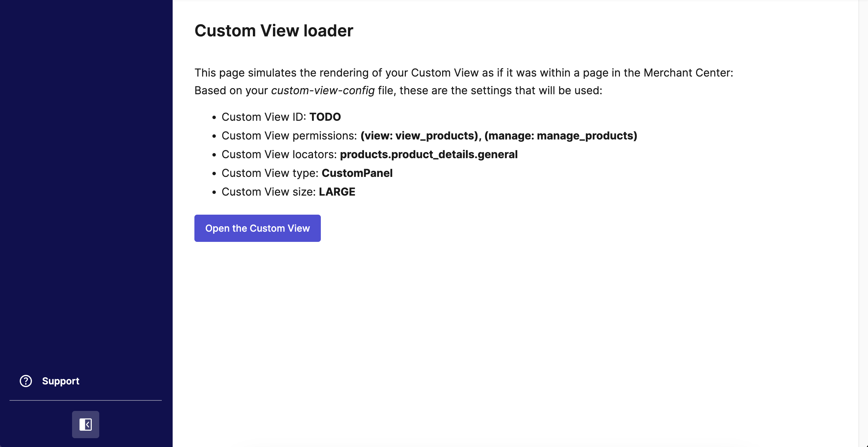
Task: Click the divider line below Support
Action: click(x=86, y=400)
